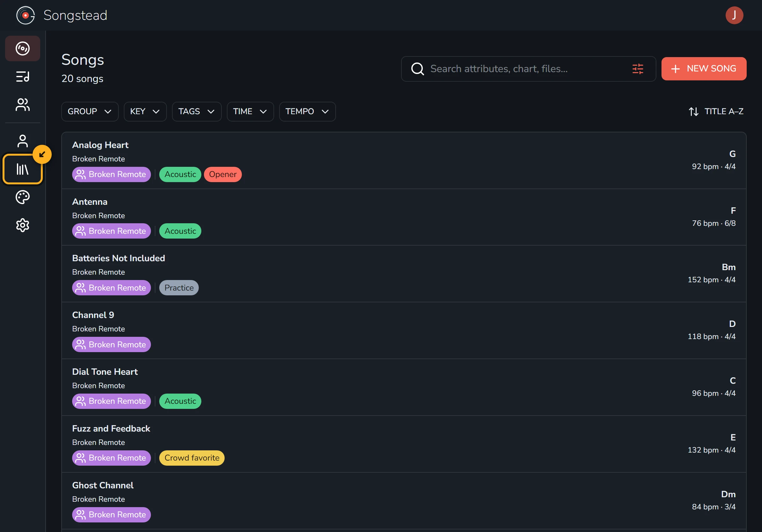Open the profile person icon in sidebar
This screenshot has width=762, height=532.
click(23, 141)
